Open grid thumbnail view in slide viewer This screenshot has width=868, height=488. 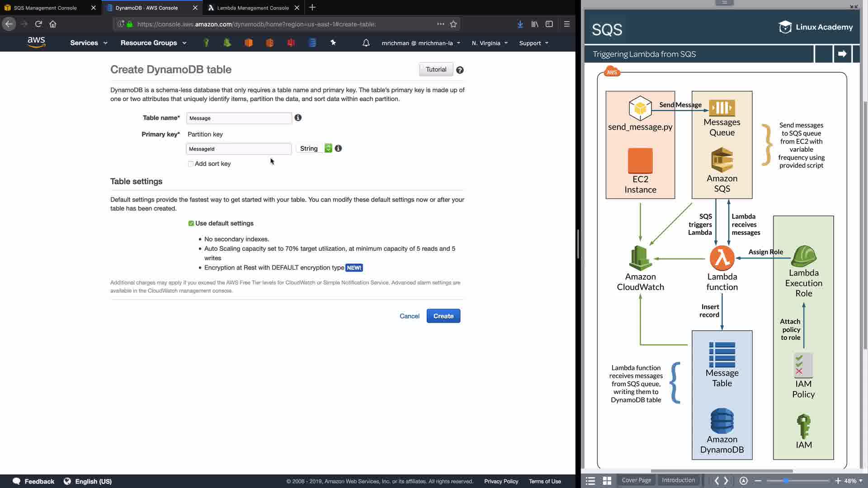click(607, 481)
